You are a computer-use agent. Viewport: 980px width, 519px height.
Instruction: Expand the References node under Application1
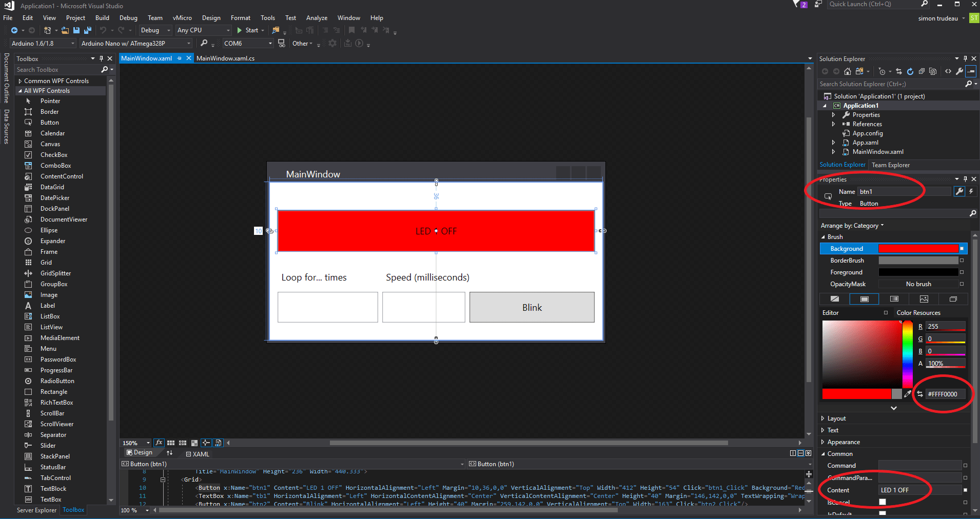(833, 124)
